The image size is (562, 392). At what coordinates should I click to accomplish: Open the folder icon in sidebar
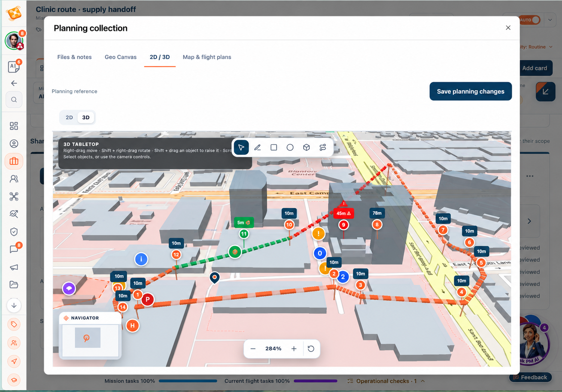coord(14,285)
